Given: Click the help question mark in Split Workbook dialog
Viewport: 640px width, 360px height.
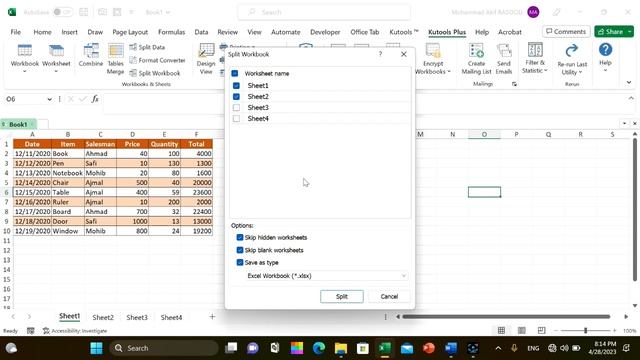Looking at the screenshot, I should pos(380,54).
